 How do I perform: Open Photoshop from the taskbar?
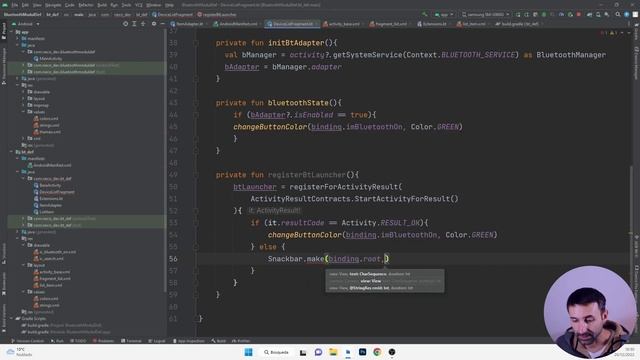(362, 352)
